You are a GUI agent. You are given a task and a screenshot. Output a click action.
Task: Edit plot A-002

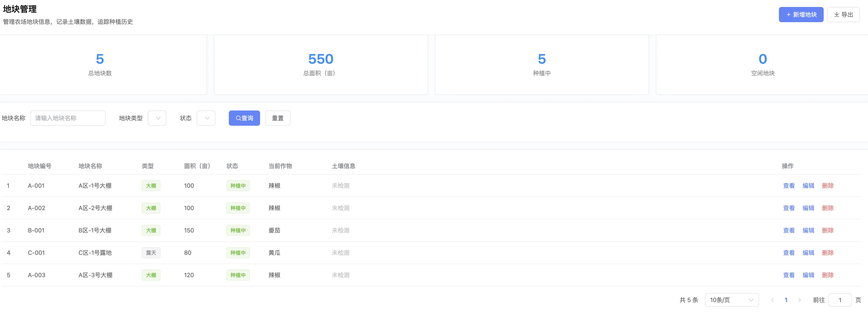click(x=808, y=208)
